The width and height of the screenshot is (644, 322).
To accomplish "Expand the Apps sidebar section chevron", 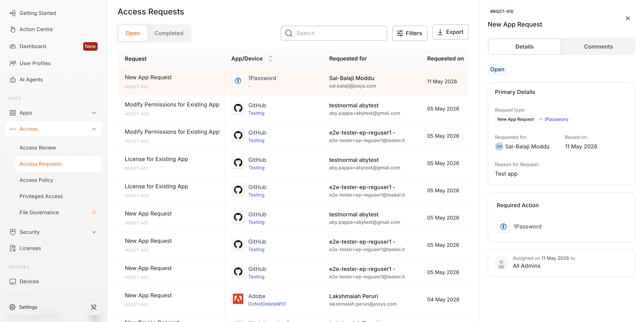I will [x=94, y=113].
